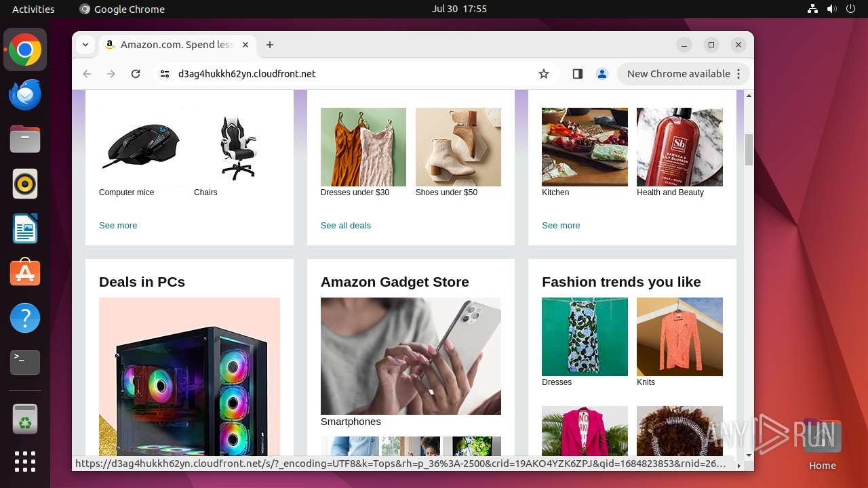Click the See all deals link
The height and width of the screenshot is (488, 868).
[346, 226]
